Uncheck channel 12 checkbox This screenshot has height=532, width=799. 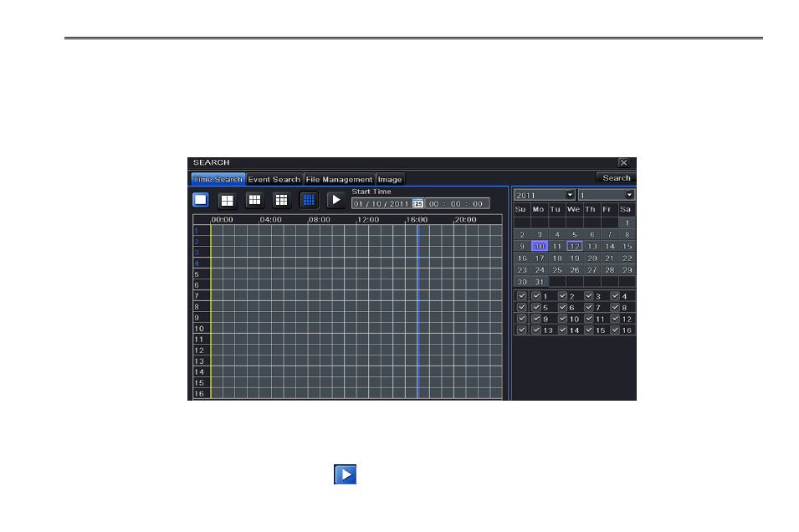point(615,319)
